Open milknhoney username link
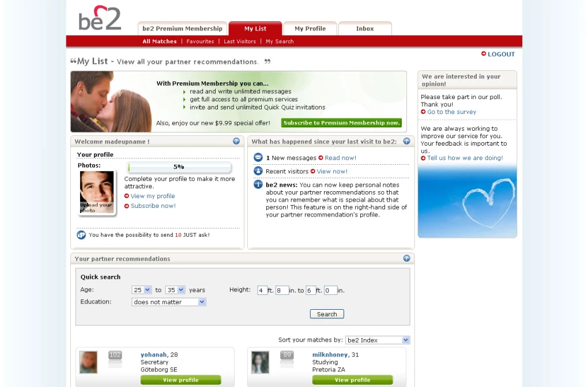Image resolution: width=588 pixels, height=387 pixels. point(330,354)
